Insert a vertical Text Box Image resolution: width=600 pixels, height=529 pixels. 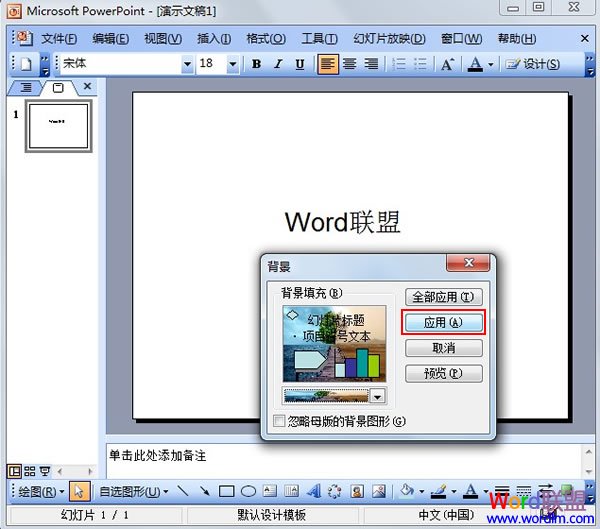(x=291, y=491)
